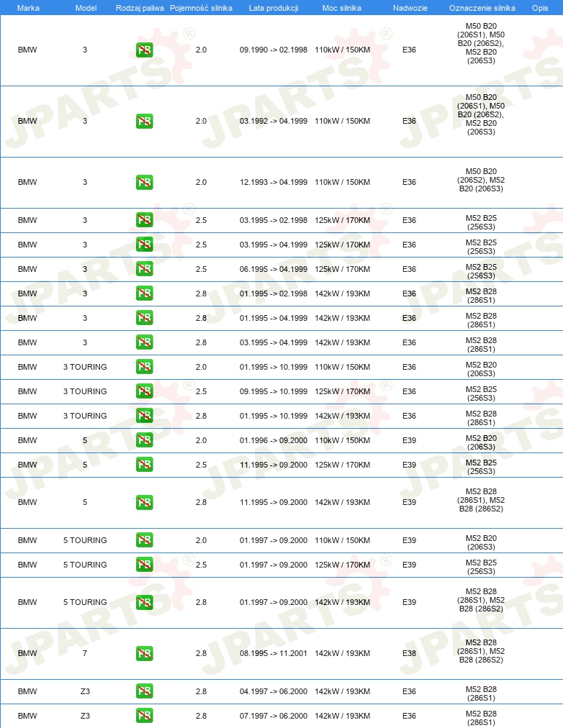Click fuel icon in the 03.1992 -> 04.1999 row
This screenshot has height=728, width=563.
tap(145, 121)
